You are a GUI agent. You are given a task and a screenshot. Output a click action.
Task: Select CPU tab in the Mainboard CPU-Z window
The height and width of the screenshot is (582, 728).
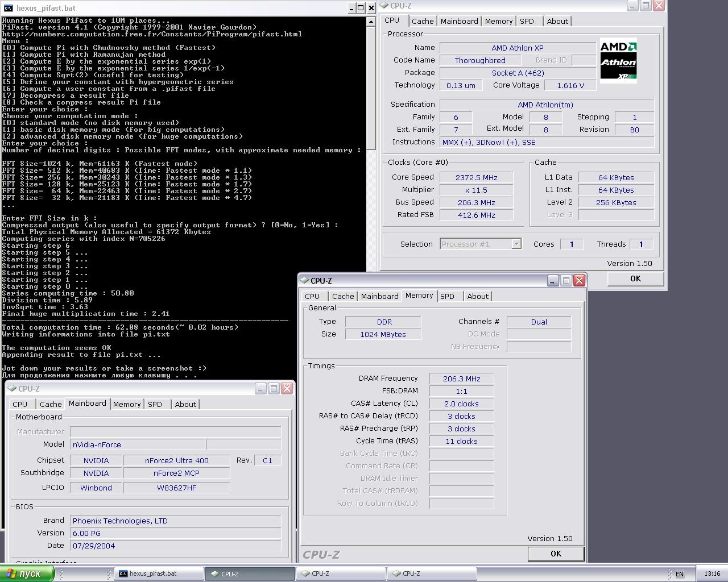(x=20, y=404)
